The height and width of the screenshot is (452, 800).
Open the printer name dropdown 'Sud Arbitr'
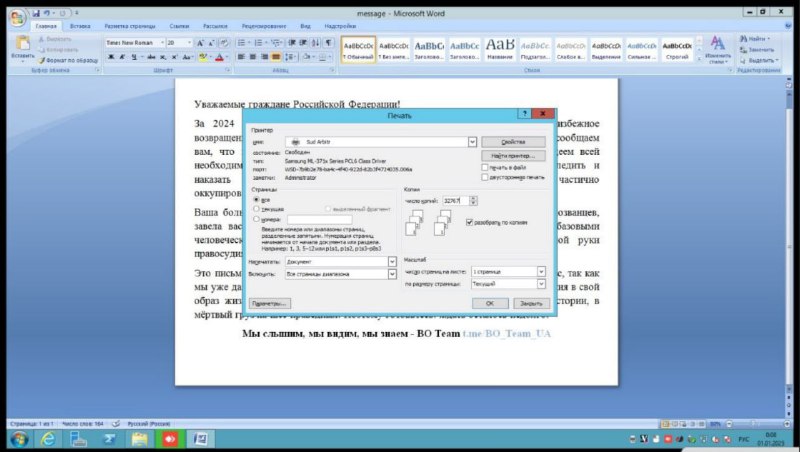pos(472,142)
